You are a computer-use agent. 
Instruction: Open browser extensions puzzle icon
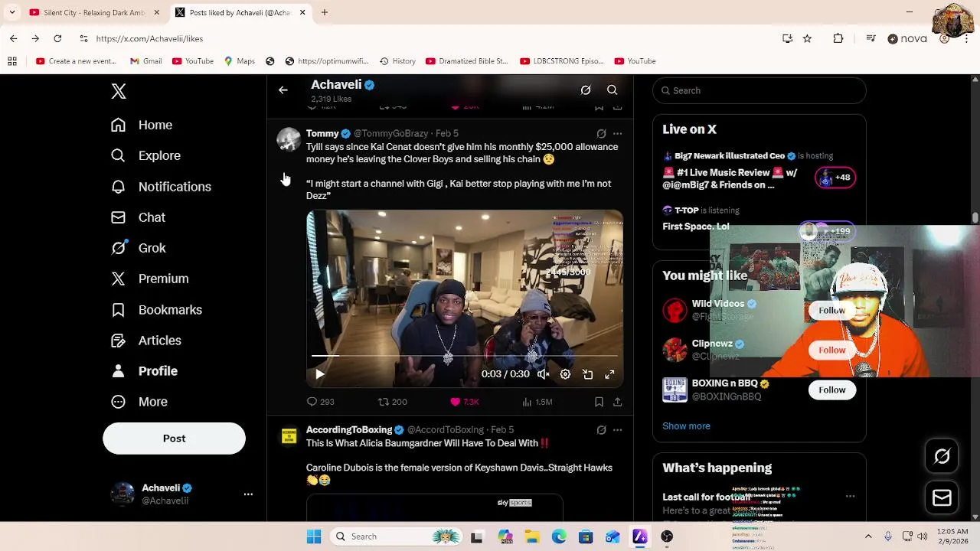pos(838,38)
